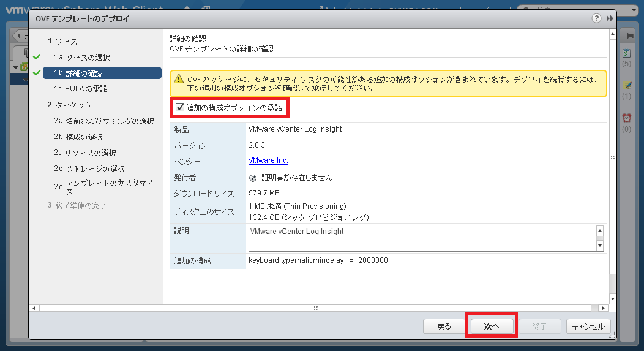Select step 1c EULA の承諾
Screen dimensions: 644x351
point(81,89)
